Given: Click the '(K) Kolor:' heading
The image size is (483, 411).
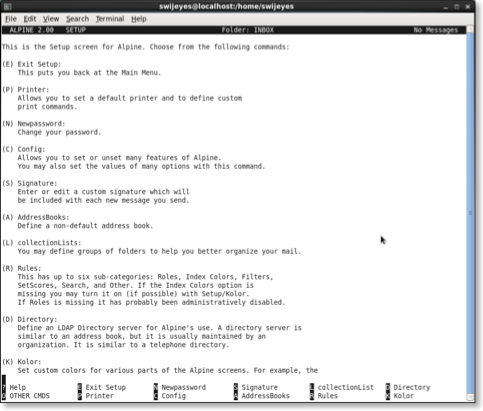Looking at the screenshot, I should tap(22, 362).
